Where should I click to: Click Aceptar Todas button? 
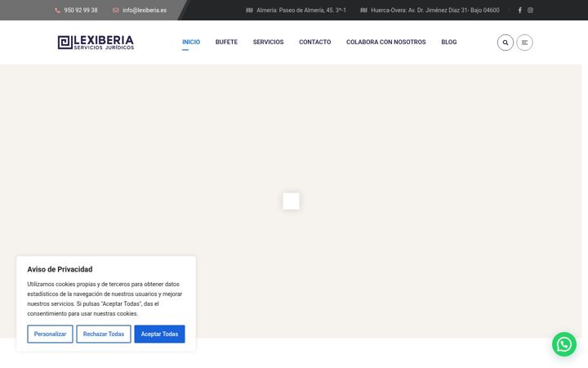pyautogui.click(x=160, y=334)
